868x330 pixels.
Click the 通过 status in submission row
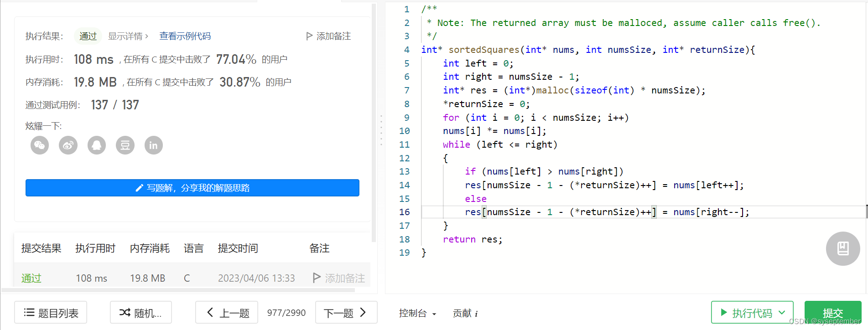coord(31,278)
